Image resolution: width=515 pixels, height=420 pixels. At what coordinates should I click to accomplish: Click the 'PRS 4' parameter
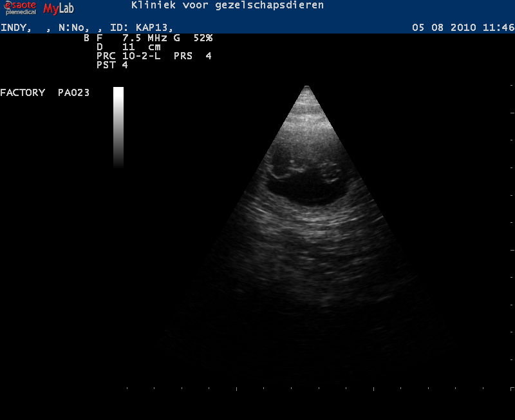click(x=192, y=56)
